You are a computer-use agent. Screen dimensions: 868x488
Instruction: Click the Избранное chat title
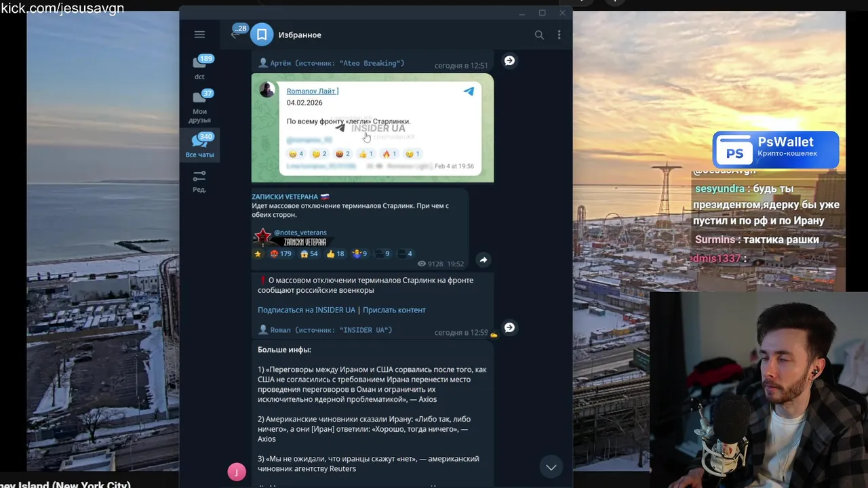click(300, 35)
